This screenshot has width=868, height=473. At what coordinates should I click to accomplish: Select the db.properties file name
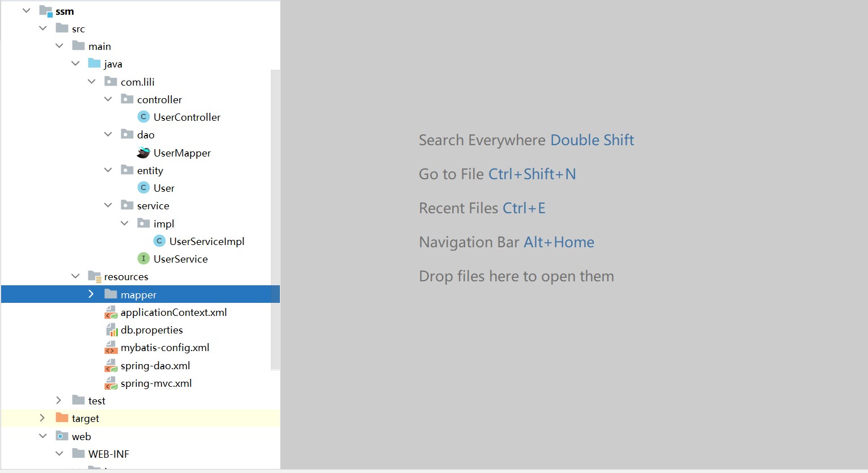point(152,330)
